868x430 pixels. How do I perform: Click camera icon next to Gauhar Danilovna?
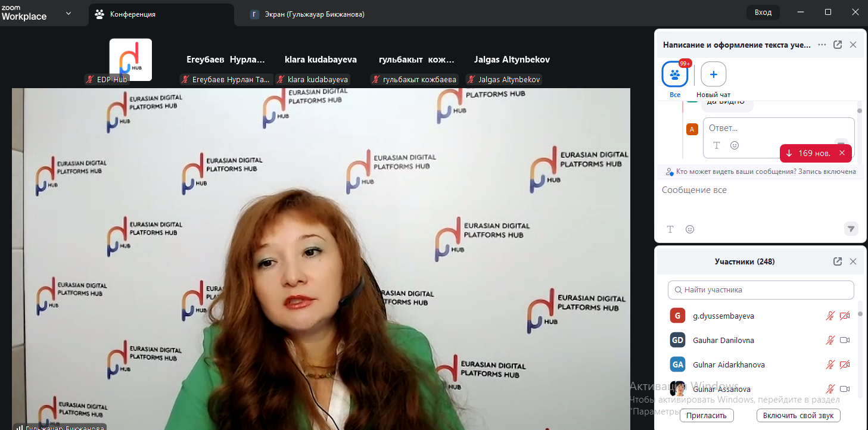pos(844,340)
